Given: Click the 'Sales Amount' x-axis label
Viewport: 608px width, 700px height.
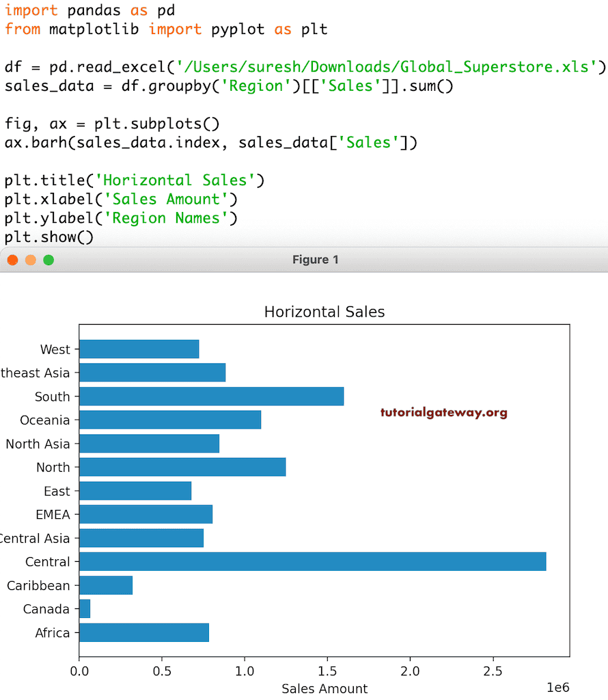Looking at the screenshot, I should pyautogui.click(x=324, y=688).
